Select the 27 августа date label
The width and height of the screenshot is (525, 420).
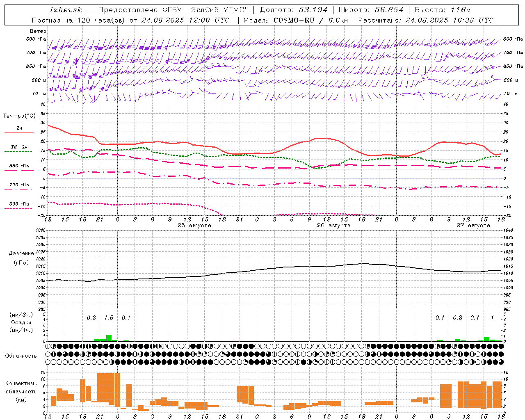(x=473, y=226)
